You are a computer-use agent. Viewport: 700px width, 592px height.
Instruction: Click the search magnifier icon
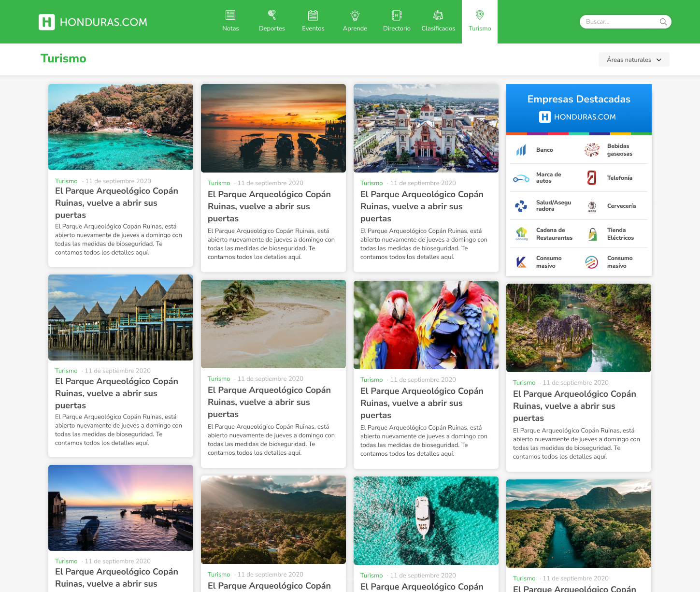(x=663, y=22)
